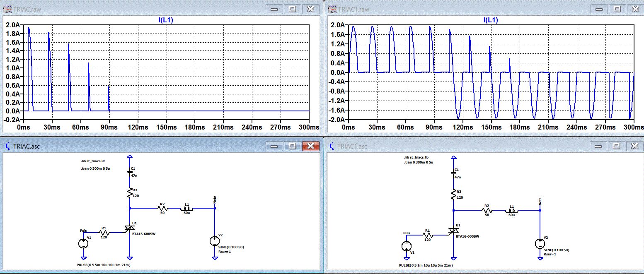Select triac U1 symbol in TRIAC.asc schematic

[x=130, y=228]
